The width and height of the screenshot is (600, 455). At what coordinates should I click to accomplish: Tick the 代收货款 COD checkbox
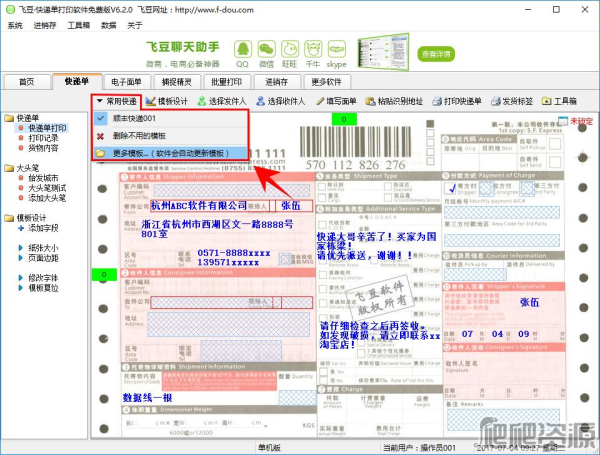coord(322,224)
